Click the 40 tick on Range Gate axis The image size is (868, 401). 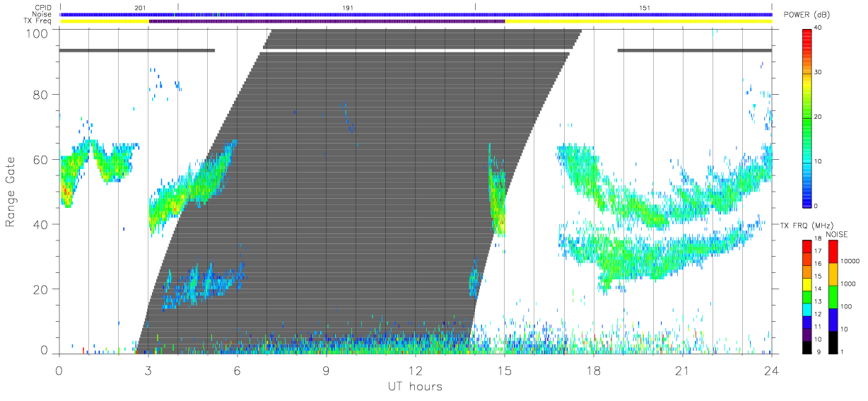coord(40,224)
